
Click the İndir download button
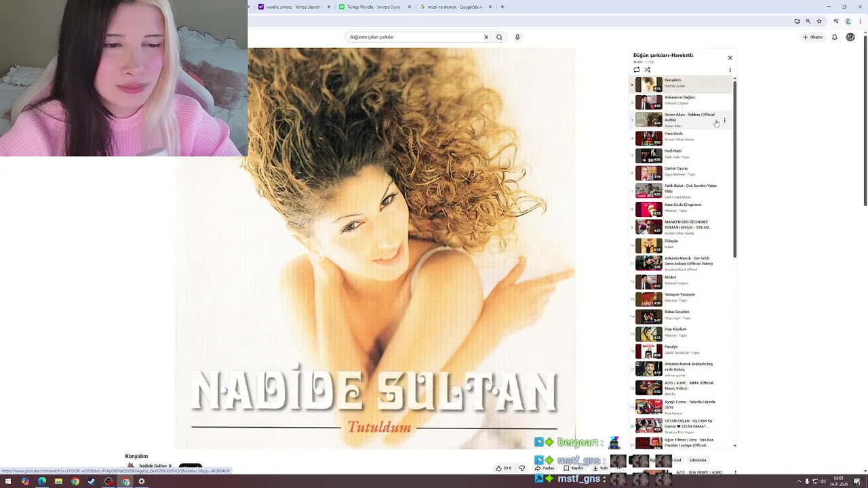coord(600,468)
